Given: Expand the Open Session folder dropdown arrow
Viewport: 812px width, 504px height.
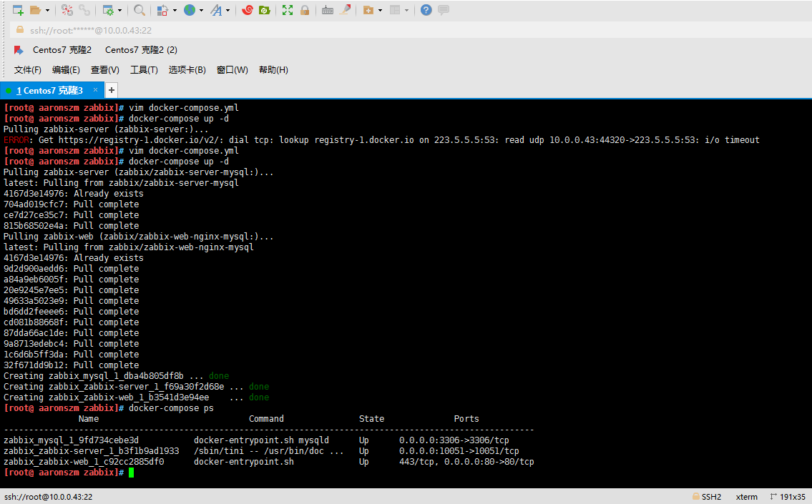Looking at the screenshot, I should click(48, 10).
